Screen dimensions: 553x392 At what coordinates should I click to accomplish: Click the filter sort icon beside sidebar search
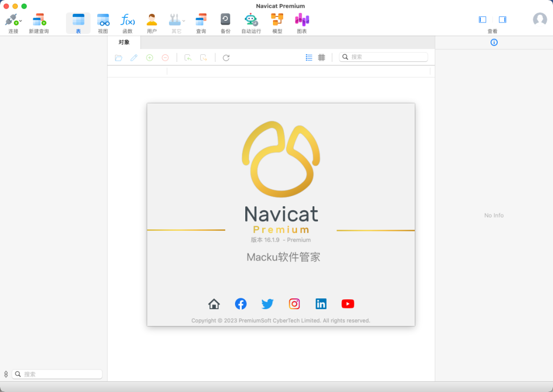[x=6, y=375]
